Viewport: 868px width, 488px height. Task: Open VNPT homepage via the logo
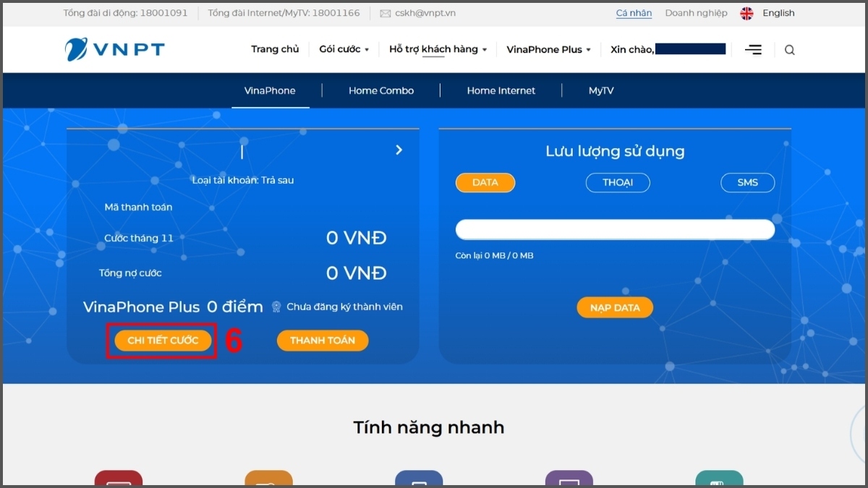point(114,49)
